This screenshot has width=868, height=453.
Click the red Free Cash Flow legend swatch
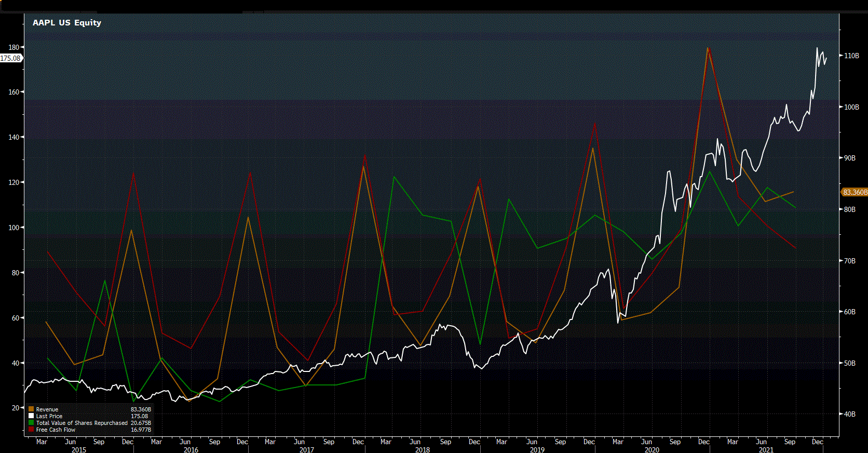pyautogui.click(x=31, y=430)
